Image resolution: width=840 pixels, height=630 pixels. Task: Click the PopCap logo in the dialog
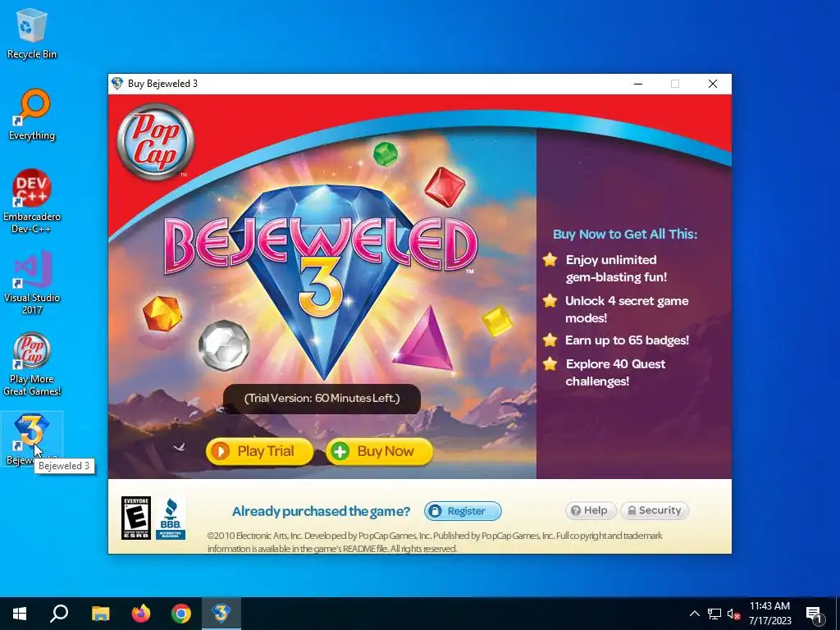155,141
